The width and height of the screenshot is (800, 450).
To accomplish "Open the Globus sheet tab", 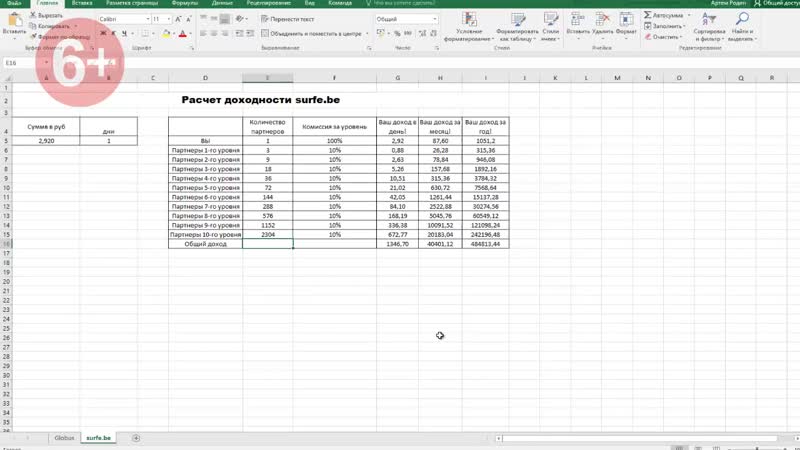I will 64,438.
